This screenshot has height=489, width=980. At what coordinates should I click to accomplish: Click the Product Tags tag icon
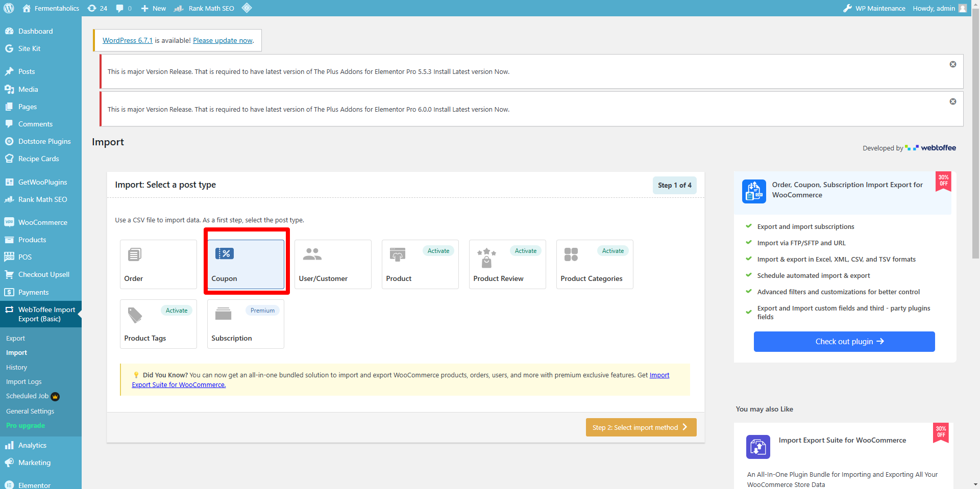135,315
